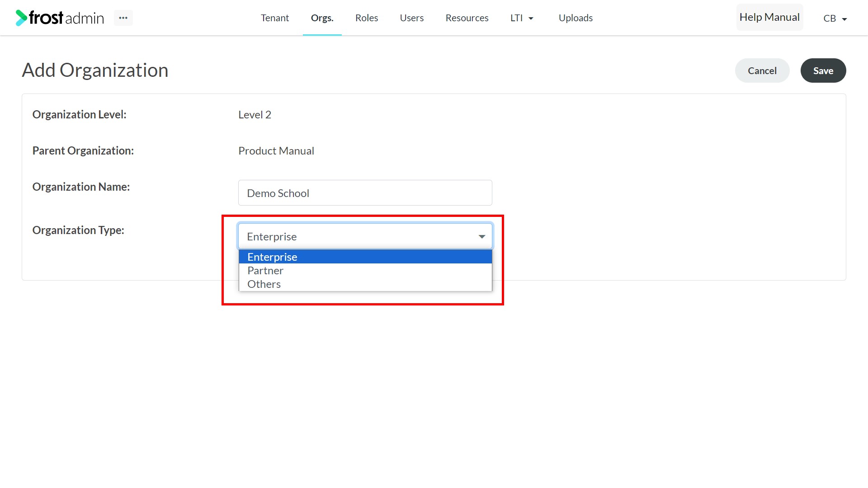Choose Enterprise in the type list

(365, 257)
